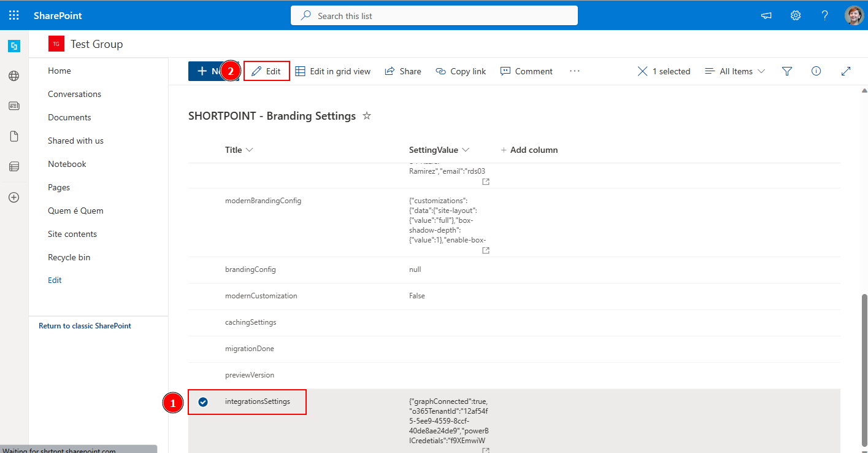Click the SharePoint header title
This screenshot has width=868, height=453.
point(58,15)
